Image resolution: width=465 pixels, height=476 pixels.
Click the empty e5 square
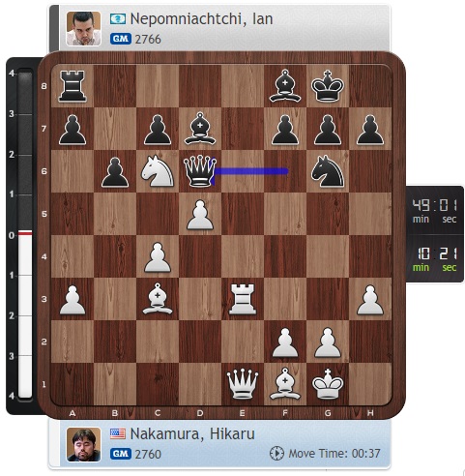point(243,214)
